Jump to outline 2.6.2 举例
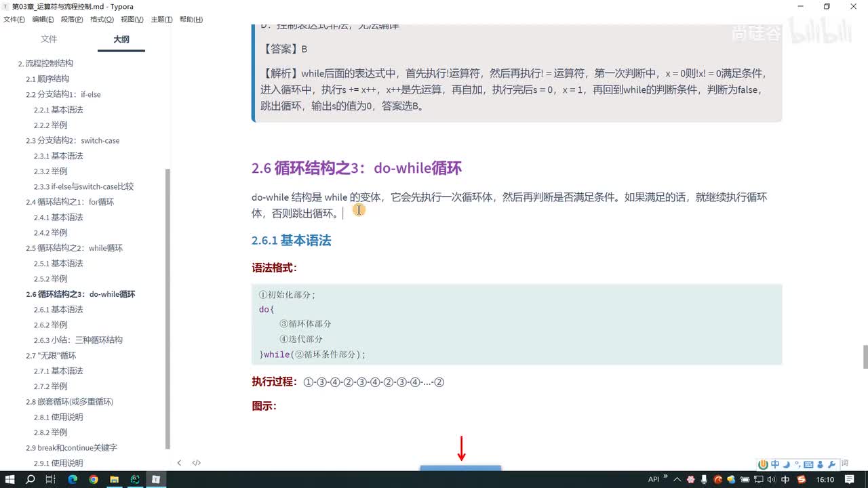Image resolution: width=868 pixels, height=488 pixels. [51, 325]
